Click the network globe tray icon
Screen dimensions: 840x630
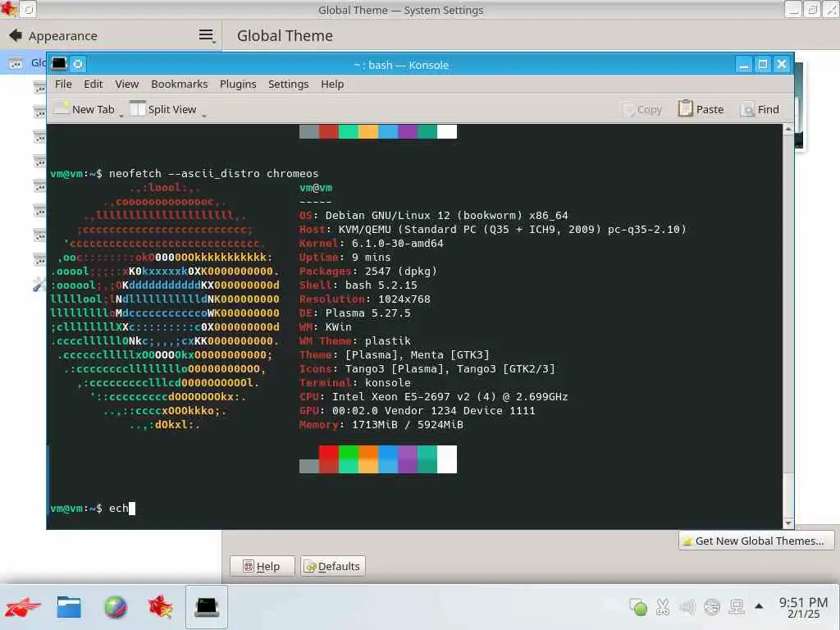point(712,606)
